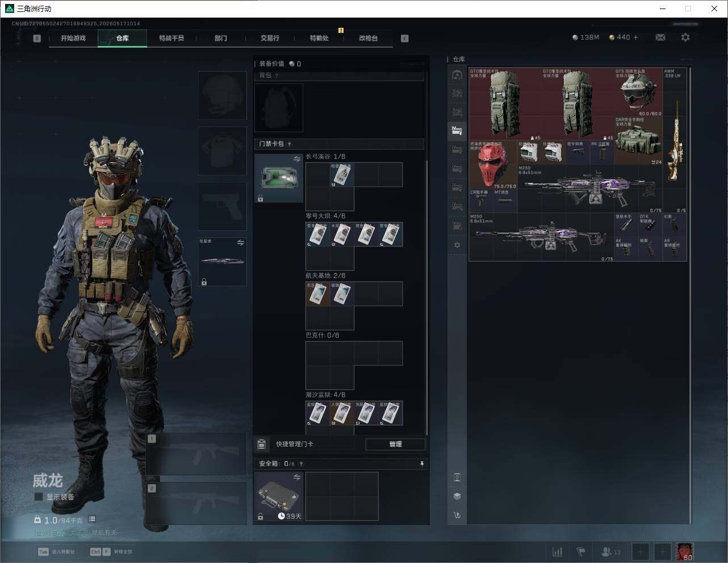Toggle the pin on the 安全箱 header

pyautogui.click(x=421, y=464)
